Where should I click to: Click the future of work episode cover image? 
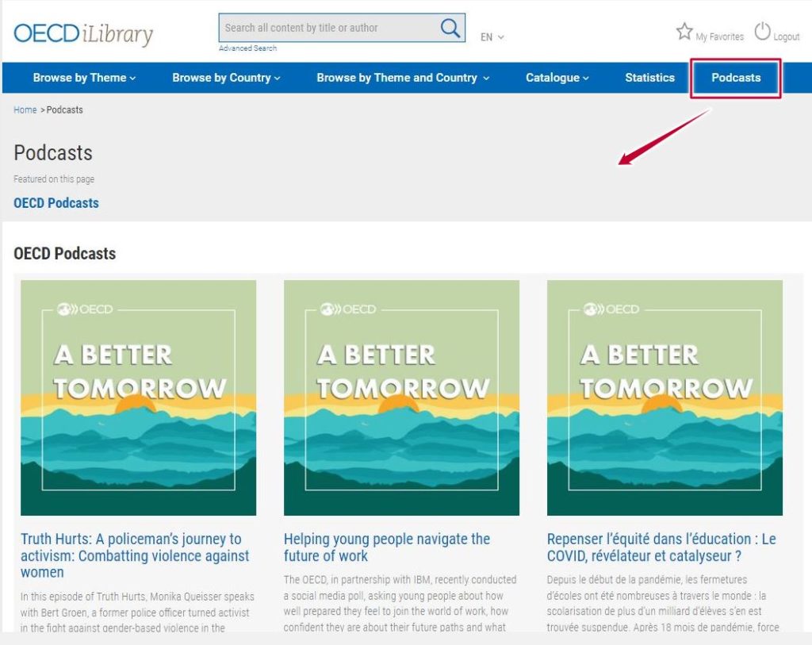point(401,398)
